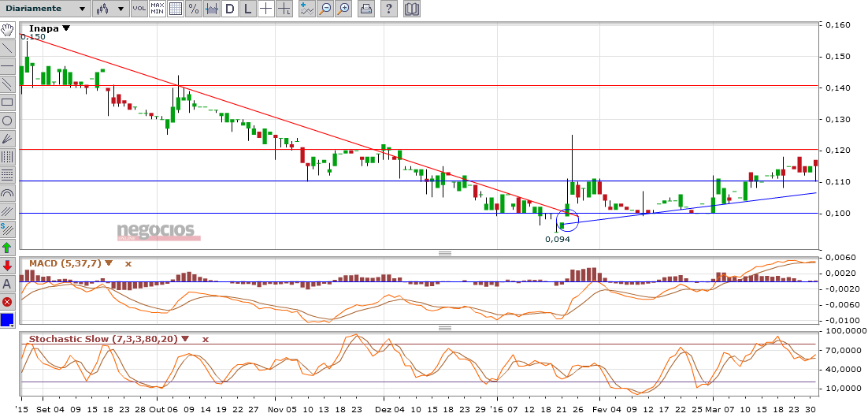Image resolution: width=868 pixels, height=417 pixels.
Task: Toggle the chart grid display
Action: pos(175,9)
